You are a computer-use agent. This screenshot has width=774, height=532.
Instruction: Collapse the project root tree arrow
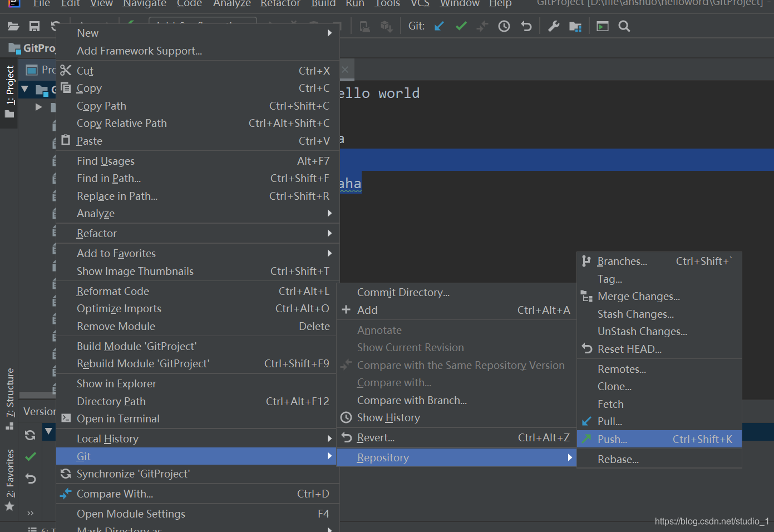tap(24, 88)
